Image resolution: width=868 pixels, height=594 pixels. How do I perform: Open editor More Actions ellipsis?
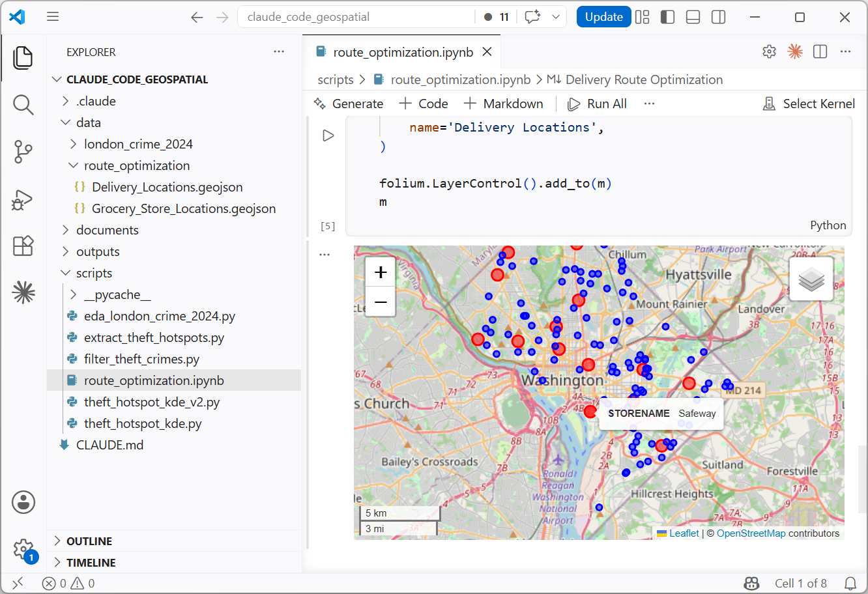[845, 51]
